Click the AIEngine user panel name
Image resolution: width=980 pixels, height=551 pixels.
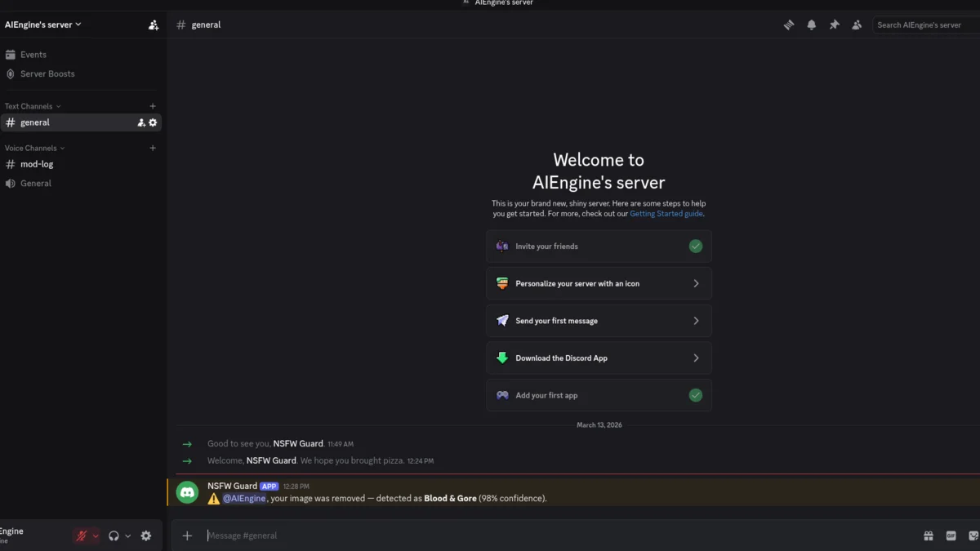tap(11, 531)
